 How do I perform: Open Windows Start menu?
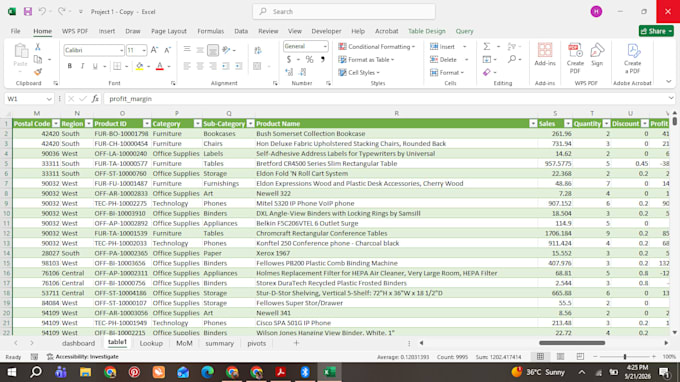pyautogui.click(x=12, y=372)
